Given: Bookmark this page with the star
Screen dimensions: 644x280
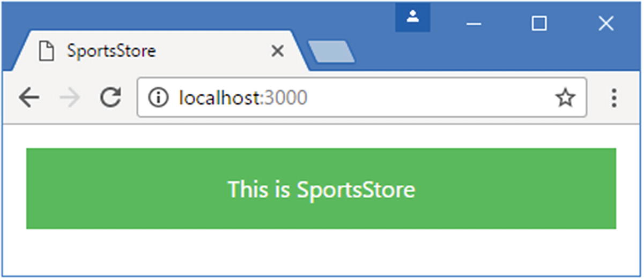Looking at the screenshot, I should pos(565,98).
